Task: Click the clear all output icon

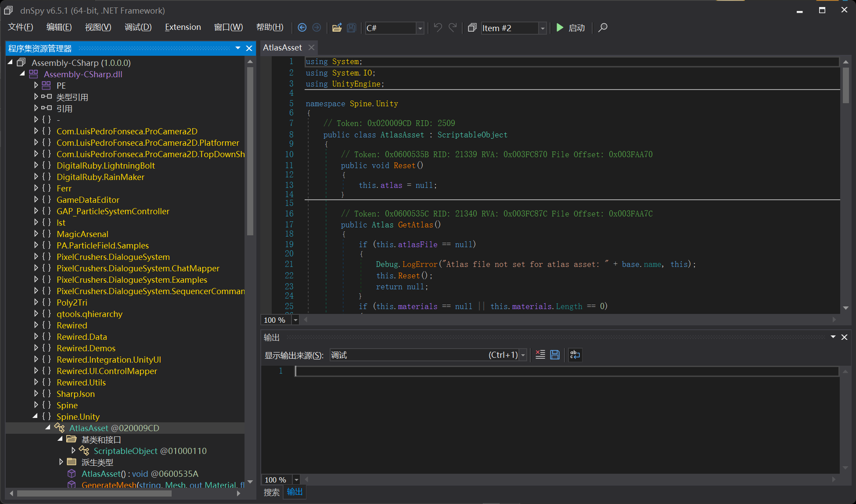Action: coord(540,355)
